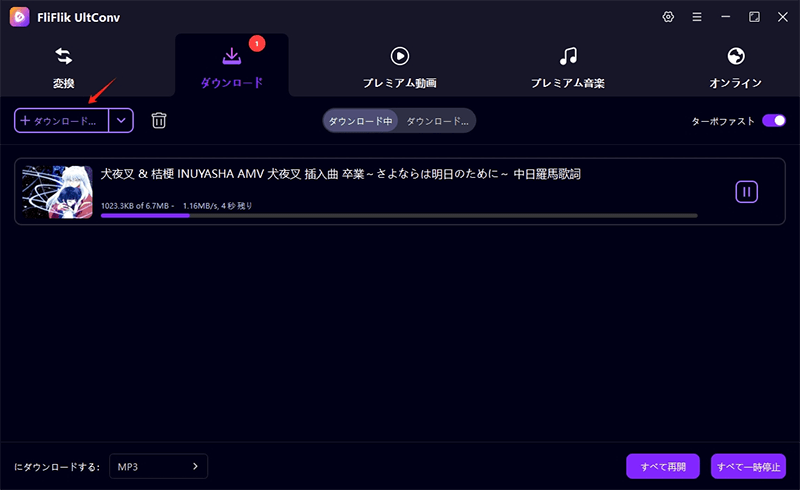Viewport: 800px width, 490px height.
Task: Click the すべて一時停止 button
Action: [x=748, y=466]
